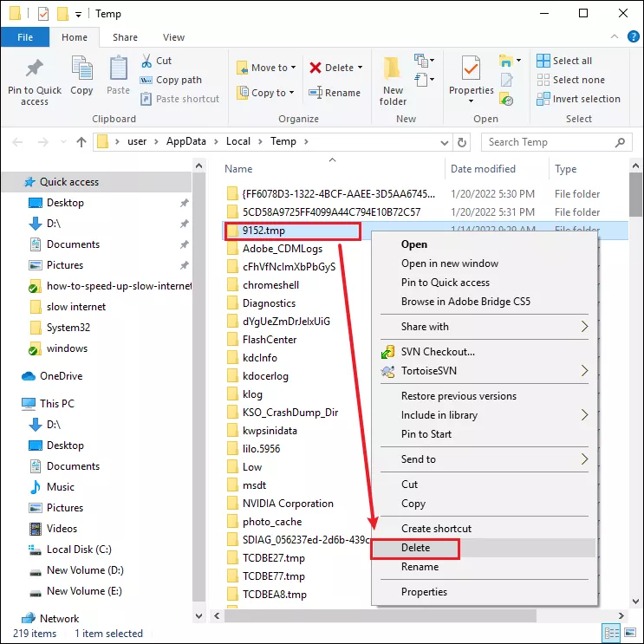644x644 pixels.
Task: Expand TortoiseSVN context submenu
Action: pos(484,370)
